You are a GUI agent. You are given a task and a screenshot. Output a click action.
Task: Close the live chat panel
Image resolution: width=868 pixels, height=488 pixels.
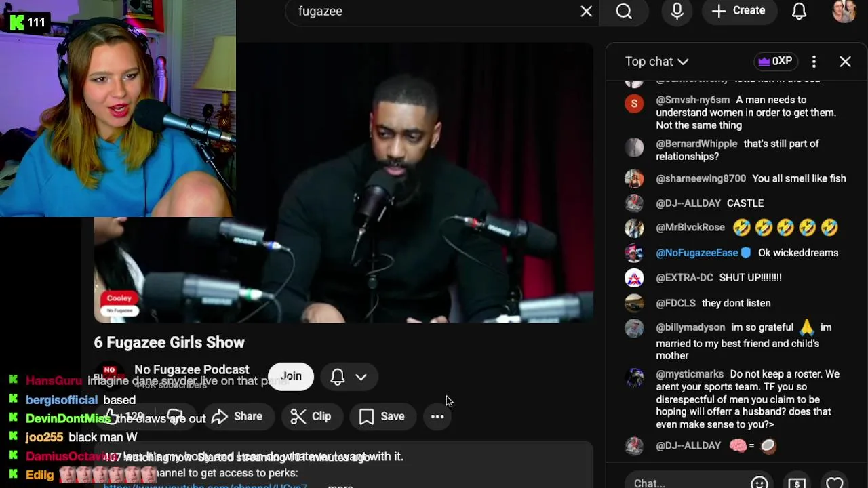845,62
